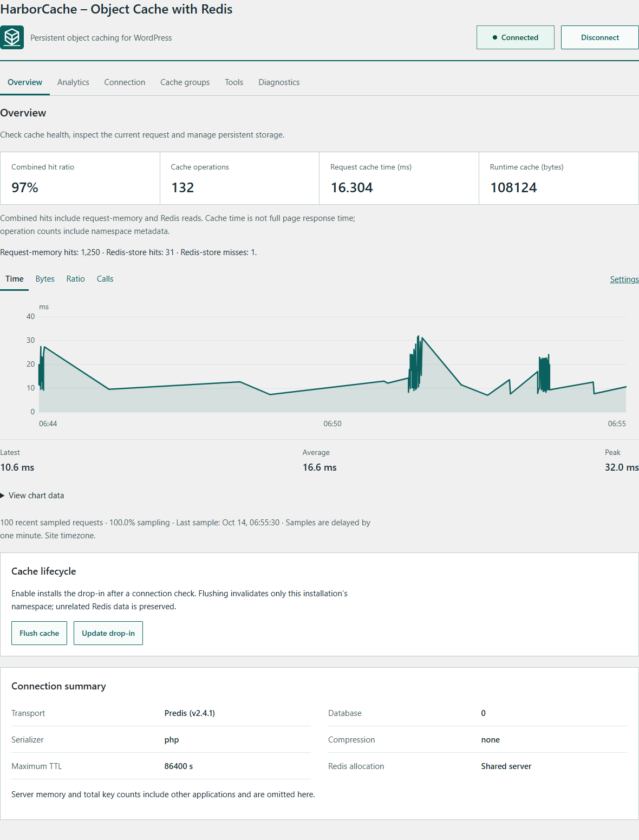Click the 06:55 label on chart axis
Viewport: 639px width, 840px height.
point(617,424)
